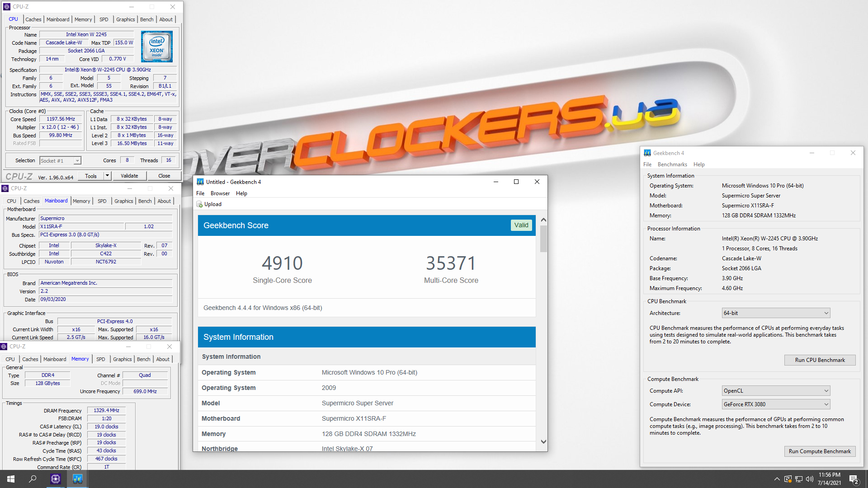Click the Upload icon in the Geekbench results window

coord(199,204)
